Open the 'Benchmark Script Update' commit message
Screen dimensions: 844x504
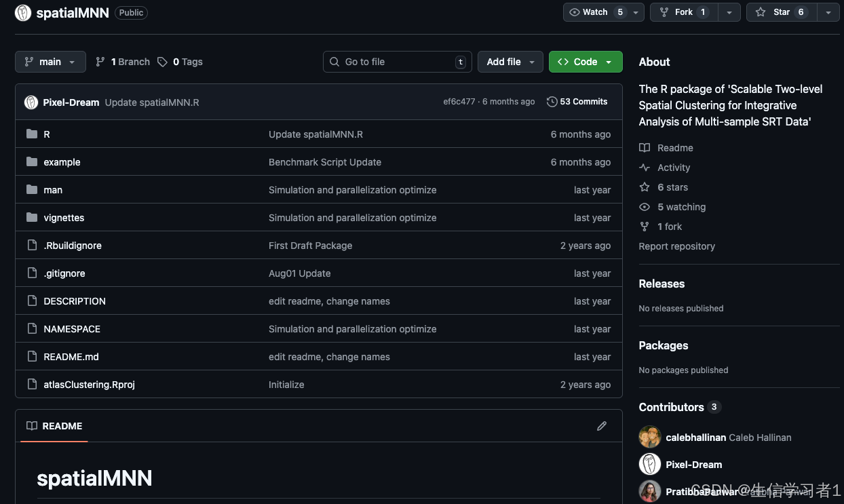tap(325, 162)
